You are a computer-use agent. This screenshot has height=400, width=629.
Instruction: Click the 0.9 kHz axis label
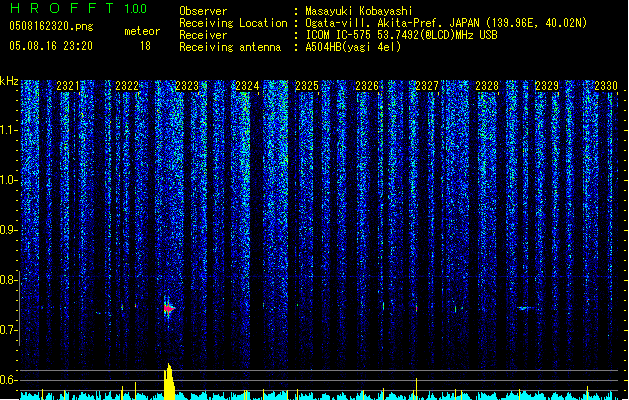[x=8, y=230]
